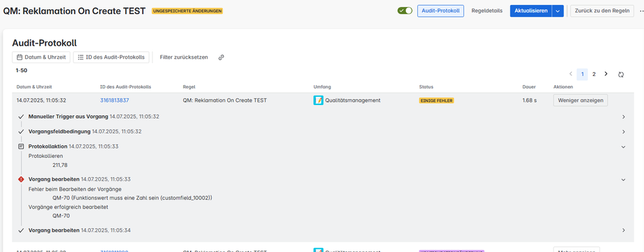Click checkmark beside Vorgangsfeldbedingung
Screen dimensions: 644x252
coord(21,131)
